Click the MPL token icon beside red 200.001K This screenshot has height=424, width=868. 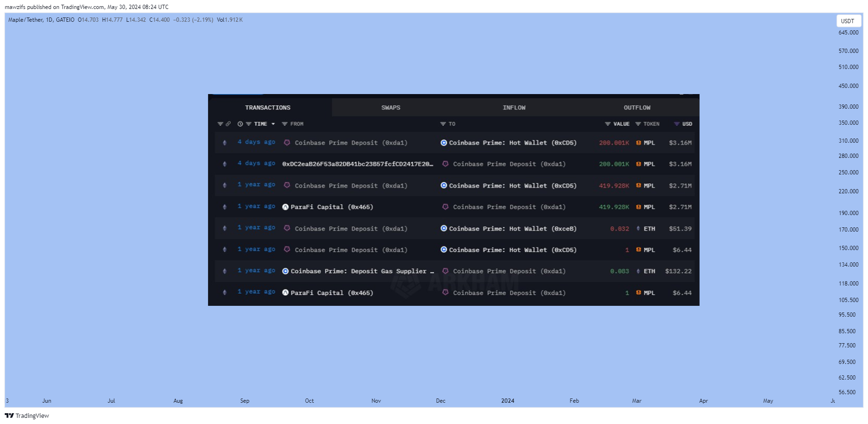[x=639, y=143]
